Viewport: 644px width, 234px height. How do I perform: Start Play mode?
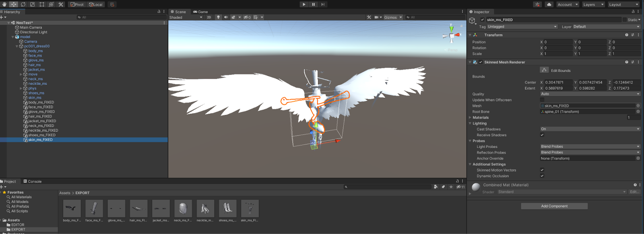[304, 4]
